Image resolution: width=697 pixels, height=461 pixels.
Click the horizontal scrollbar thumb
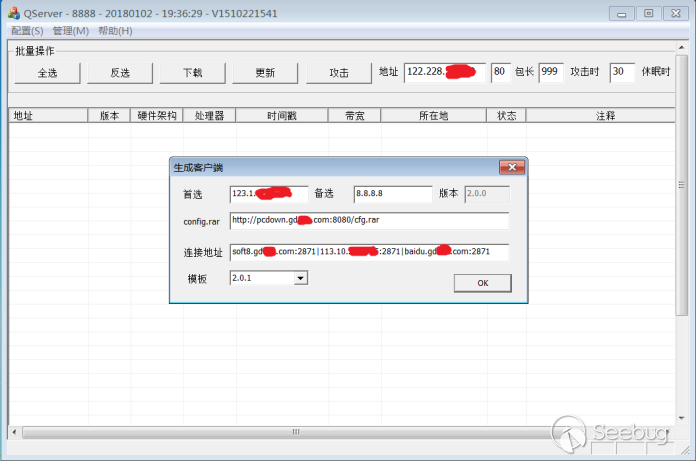coord(296,432)
